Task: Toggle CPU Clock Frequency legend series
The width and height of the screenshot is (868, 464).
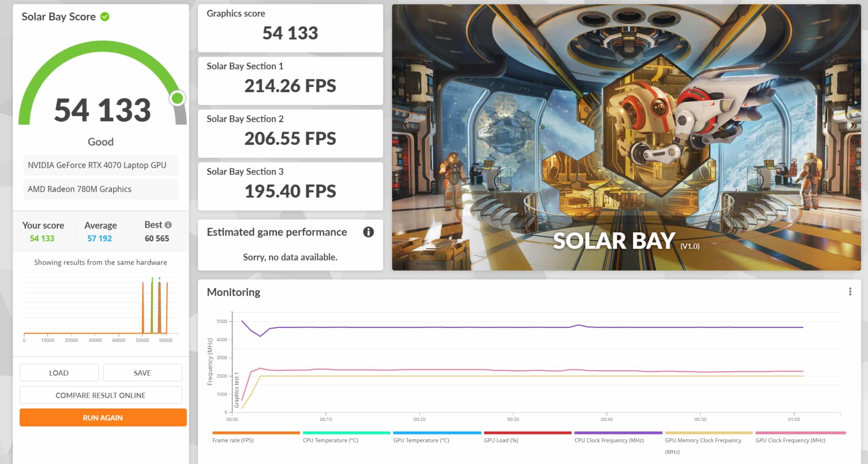Action: (x=609, y=440)
